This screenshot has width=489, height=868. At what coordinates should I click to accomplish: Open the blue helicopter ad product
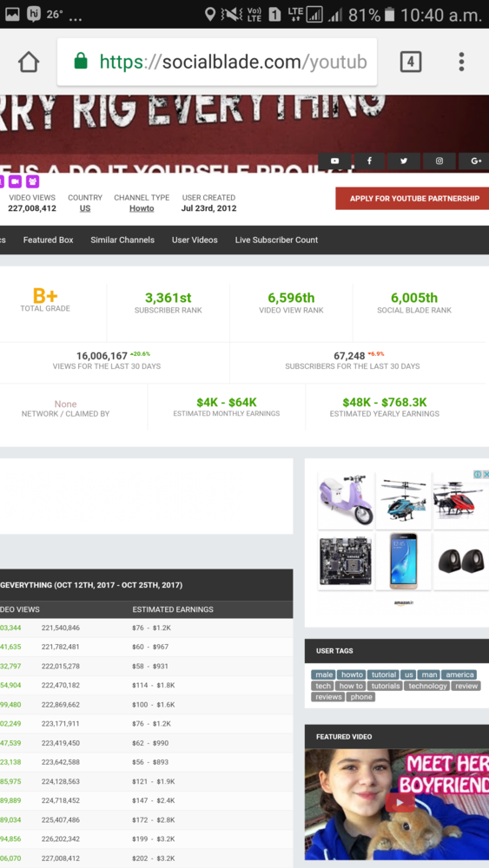coord(403,501)
